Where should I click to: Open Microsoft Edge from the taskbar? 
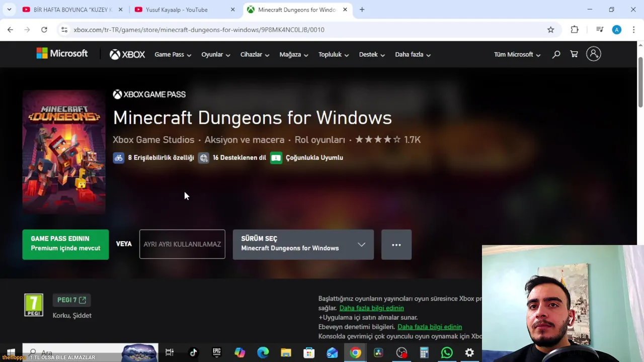coord(263,352)
